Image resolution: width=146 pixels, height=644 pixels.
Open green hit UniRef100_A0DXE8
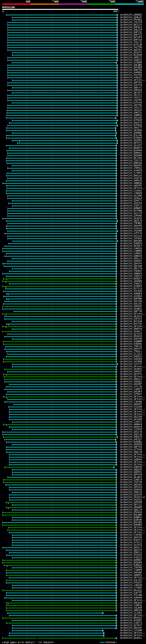(131, 359)
